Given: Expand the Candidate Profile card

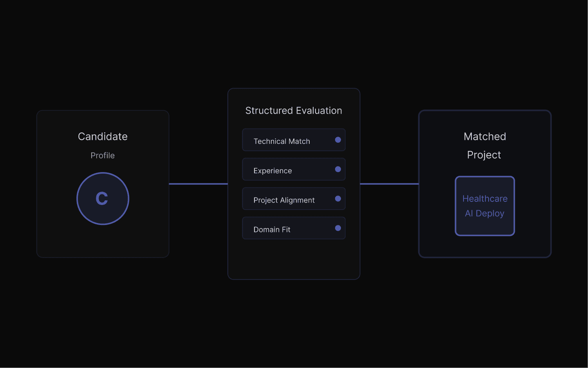Looking at the screenshot, I should (x=103, y=183).
